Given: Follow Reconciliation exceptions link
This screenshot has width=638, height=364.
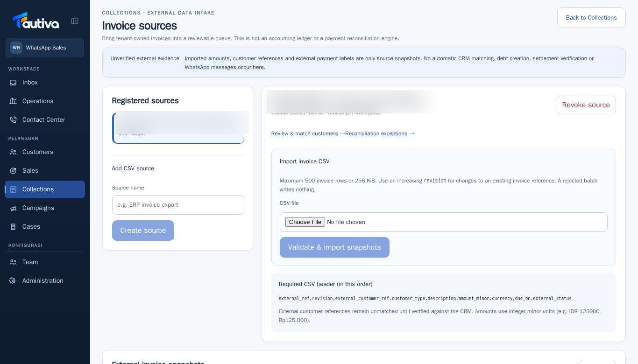Looking at the screenshot, I should click(x=380, y=133).
